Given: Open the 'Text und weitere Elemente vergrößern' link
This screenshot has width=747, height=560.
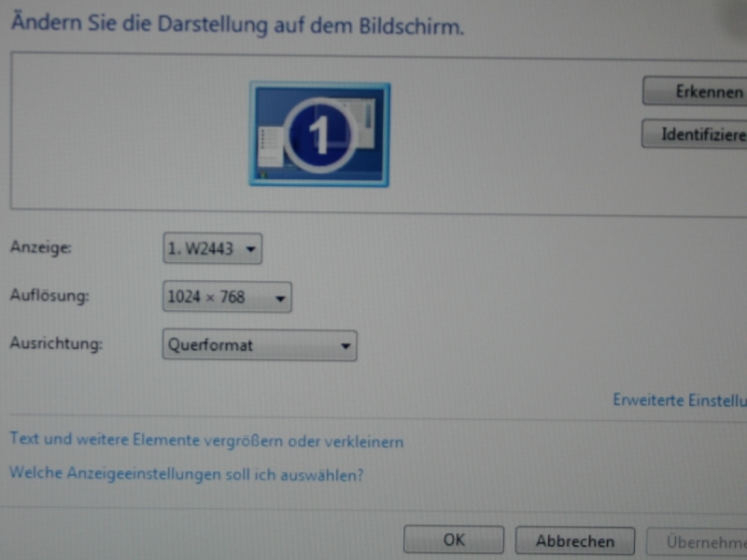Looking at the screenshot, I should point(206,440).
